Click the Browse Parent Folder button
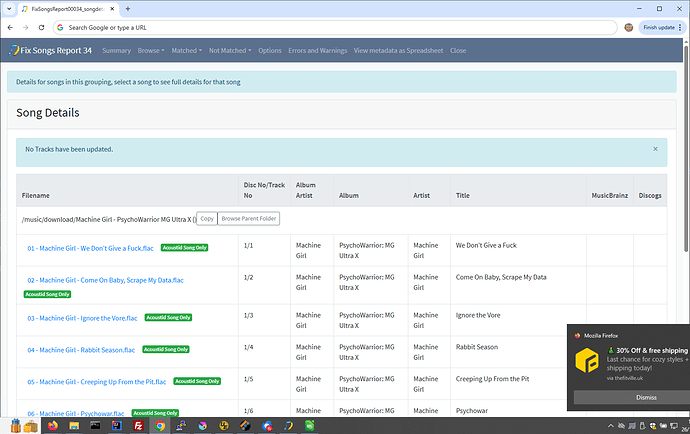The height and width of the screenshot is (434, 690). point(249,218)
